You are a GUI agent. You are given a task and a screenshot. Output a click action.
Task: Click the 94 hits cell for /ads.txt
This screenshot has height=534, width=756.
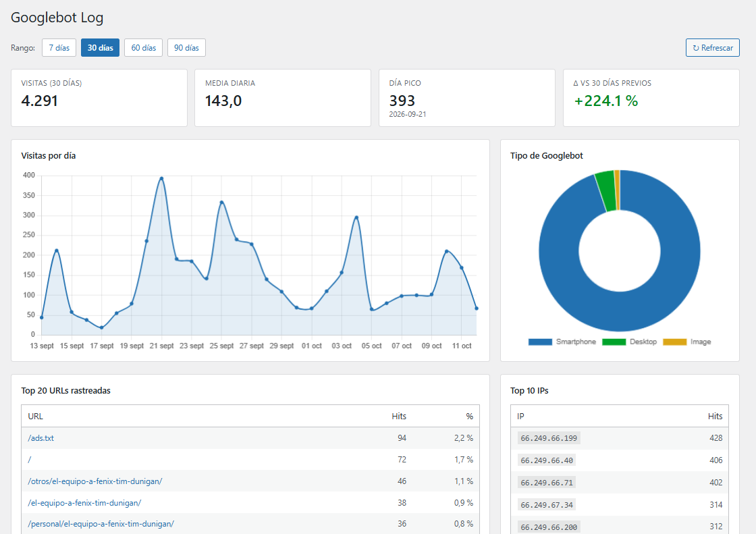402,438
